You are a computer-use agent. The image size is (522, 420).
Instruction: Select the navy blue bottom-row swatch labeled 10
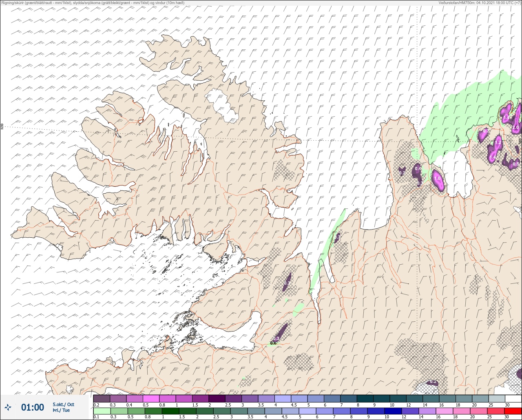(x=393, y=411)
